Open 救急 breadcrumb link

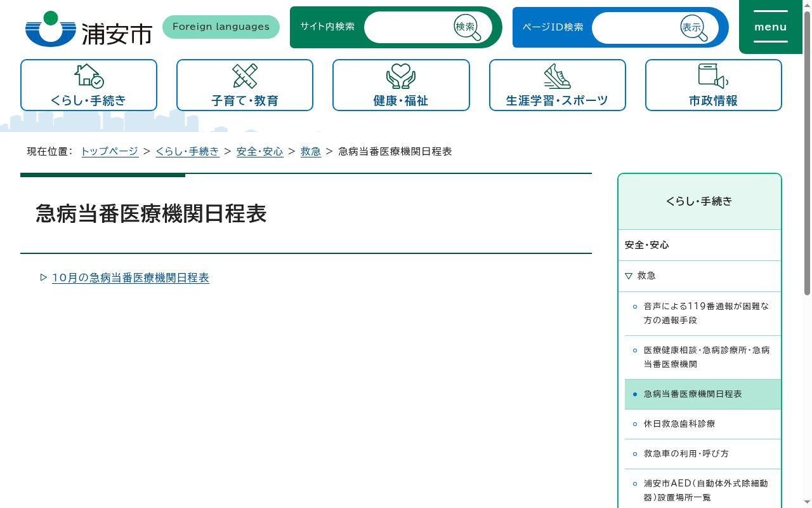click(311, 151)
